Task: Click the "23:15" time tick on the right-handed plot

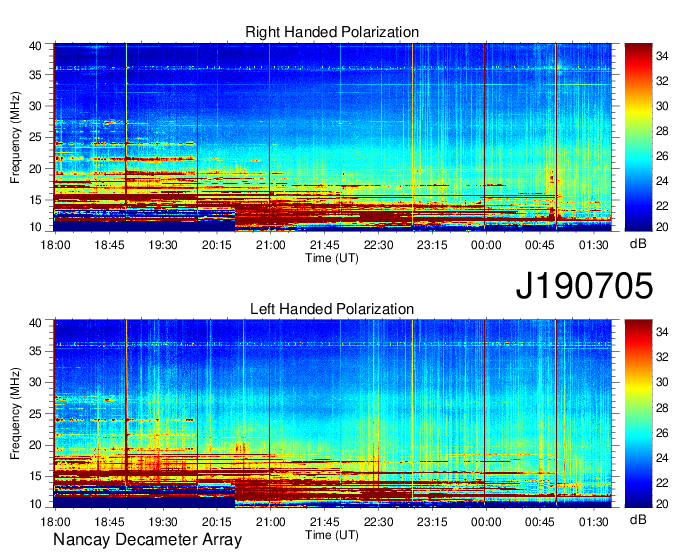Action: tap(432, 245)
